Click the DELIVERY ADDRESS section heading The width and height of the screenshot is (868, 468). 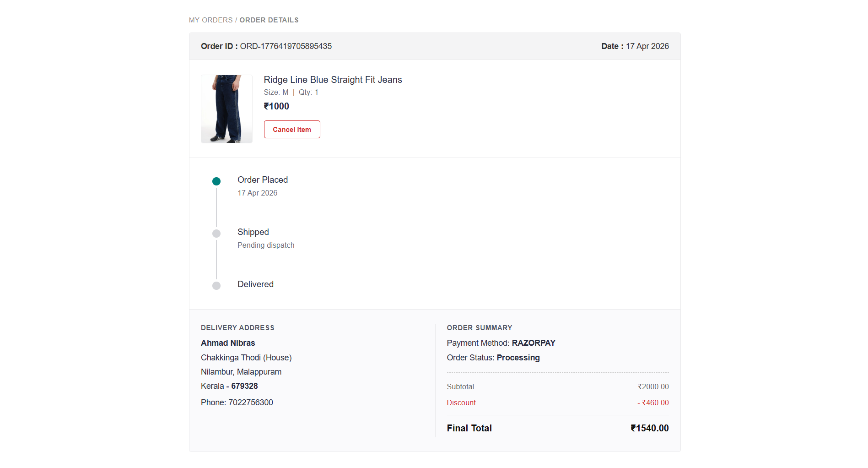click(237, 327)
